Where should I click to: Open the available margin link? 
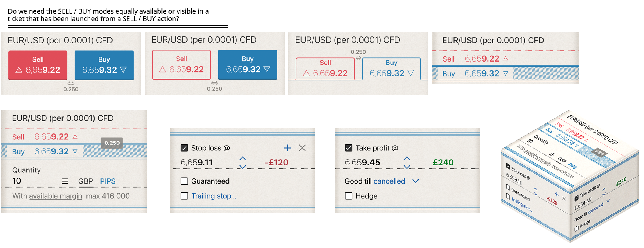coord(56,196)
